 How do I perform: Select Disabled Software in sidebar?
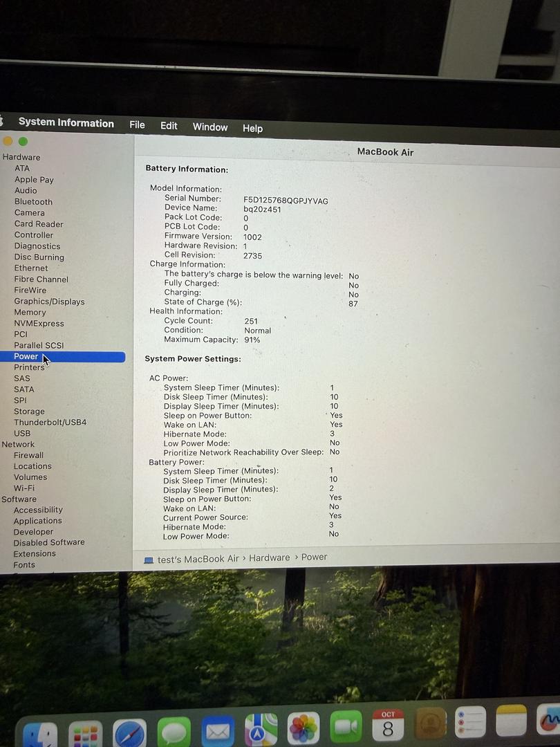click(x=49, y=543)
